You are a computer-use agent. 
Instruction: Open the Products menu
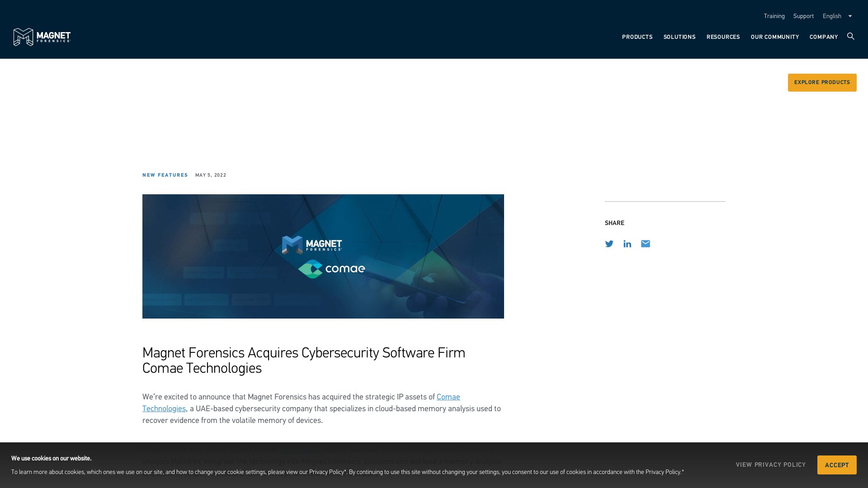pyautogui.click(x=637, y=37)
